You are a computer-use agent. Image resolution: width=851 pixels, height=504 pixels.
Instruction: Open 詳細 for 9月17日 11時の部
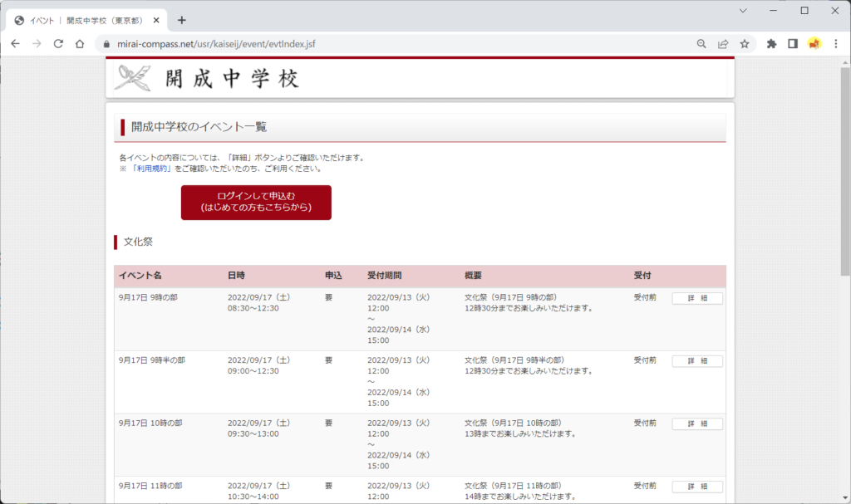point(697,487)
